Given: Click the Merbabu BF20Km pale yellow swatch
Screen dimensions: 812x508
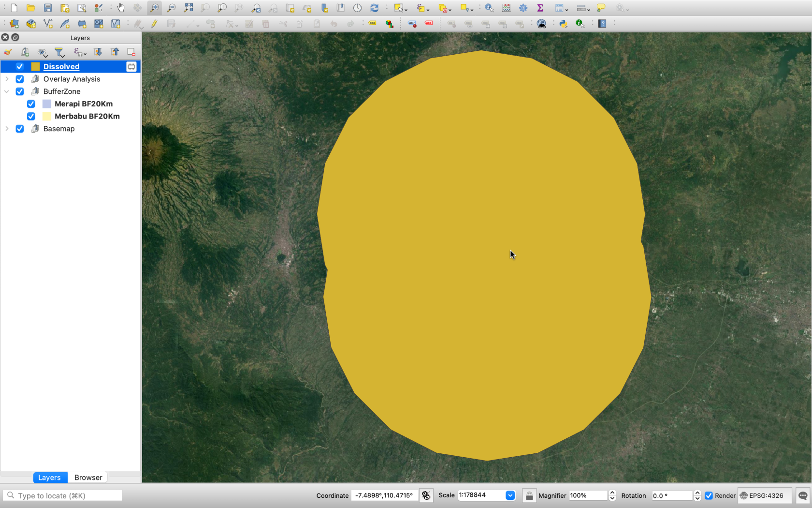Looking at the screenshot, I should 47,116.
